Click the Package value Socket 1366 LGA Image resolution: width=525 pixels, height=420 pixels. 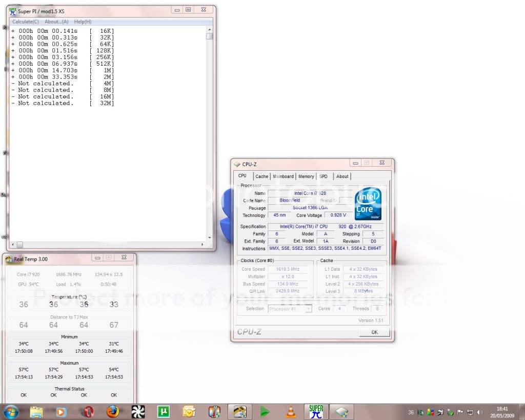coord(310,208)
